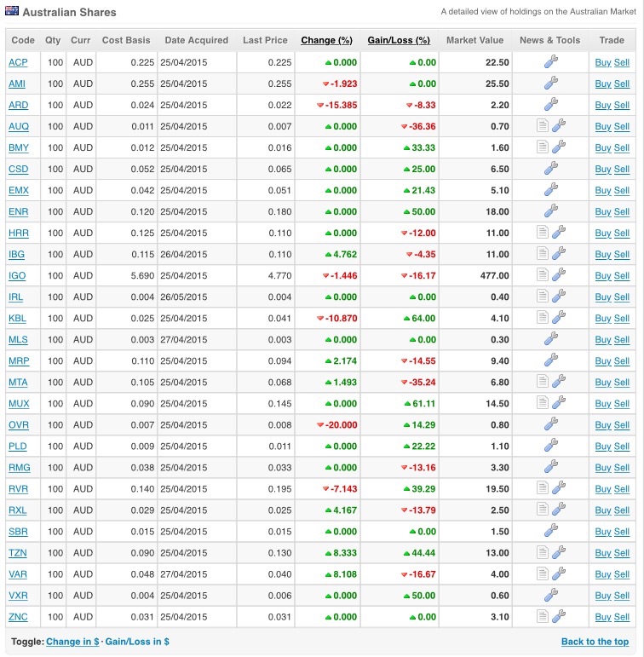Image resolution: width=644 pixels, height=657 pixels.
Task: Open the TZN stock code link
Action: (x=18, y=553)
